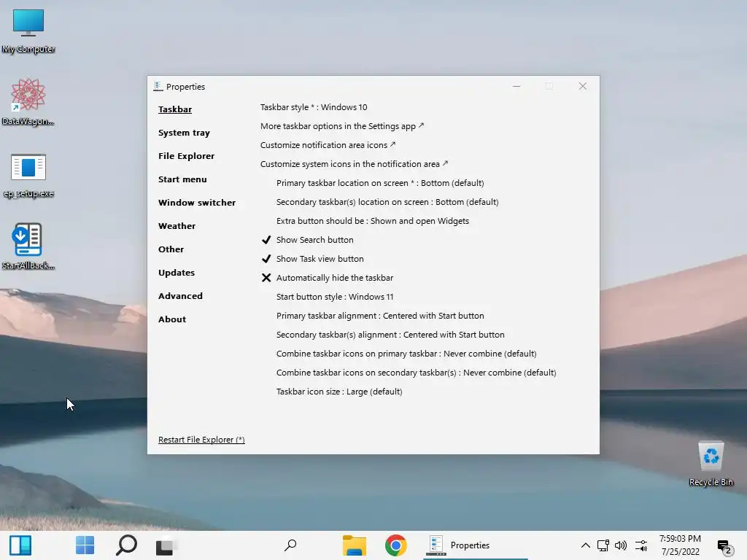747x560 pixels.
Task: Switch to File Explorer section
Action: point(186,156)
